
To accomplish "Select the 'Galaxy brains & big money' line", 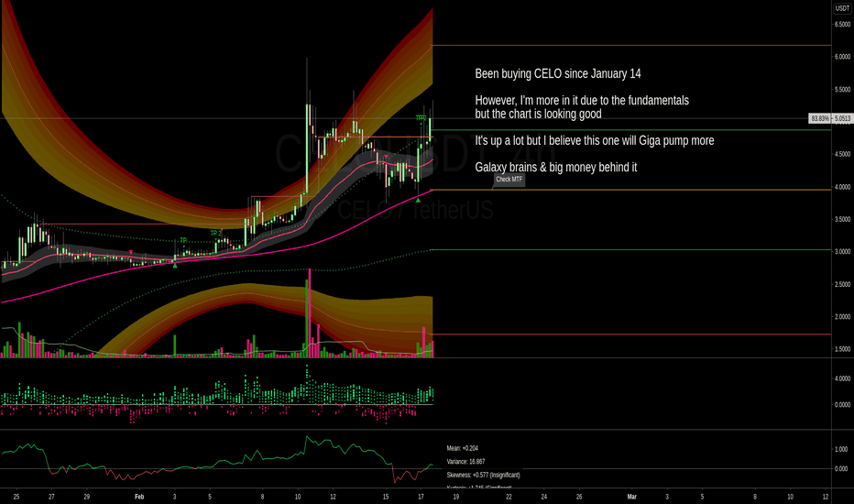I will (555, 168).
